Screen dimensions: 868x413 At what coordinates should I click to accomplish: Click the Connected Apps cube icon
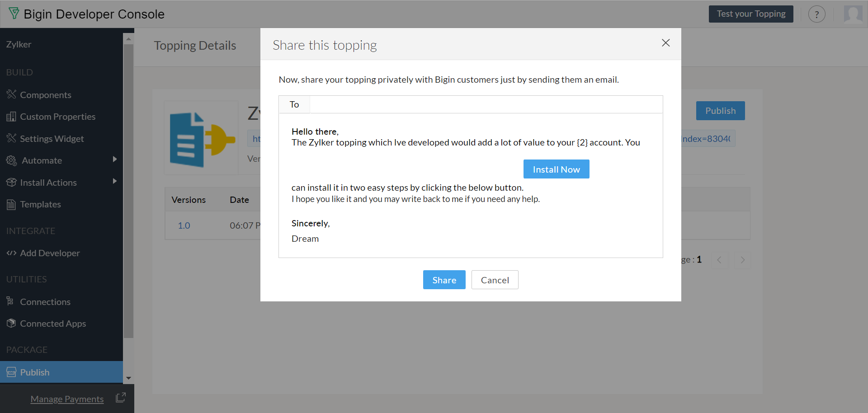11,323
